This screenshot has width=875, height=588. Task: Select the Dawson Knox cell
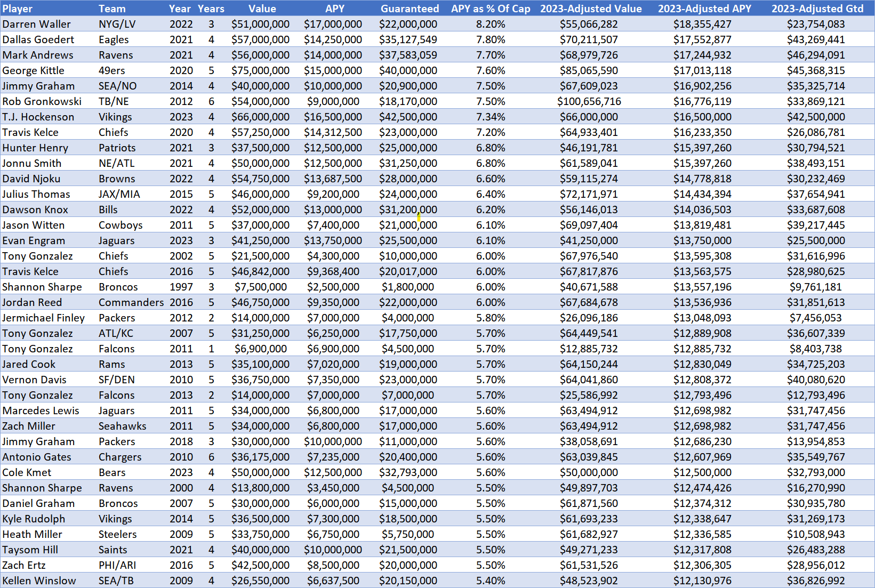pyautogui.click(x=35, y=210)
